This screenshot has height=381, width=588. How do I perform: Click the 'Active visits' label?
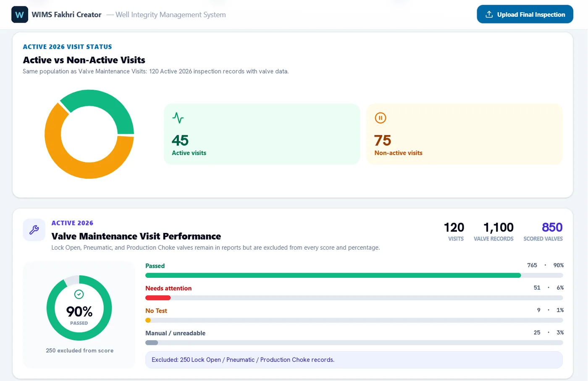coord(189,153)
